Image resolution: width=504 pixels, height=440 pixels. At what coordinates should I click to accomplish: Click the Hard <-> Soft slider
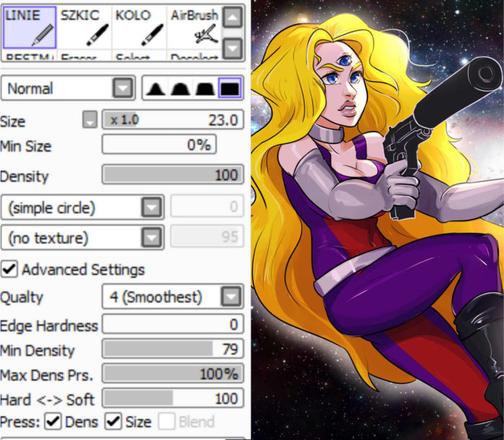click(x=173, y=398)
